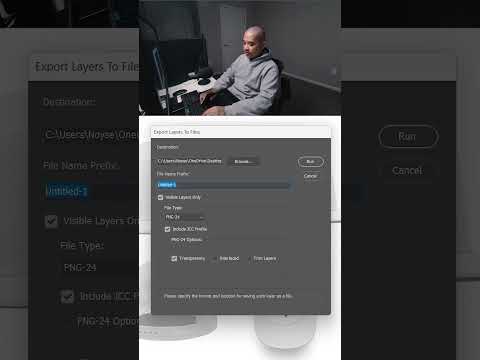Click the large blurred Run button at right
480x360 pixels.
[x=408, y=136]
